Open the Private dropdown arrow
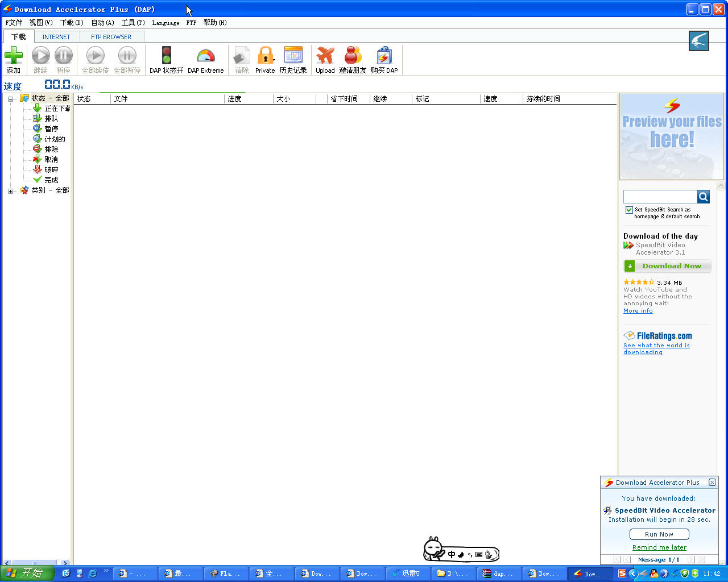 click(x=274, y=60)
